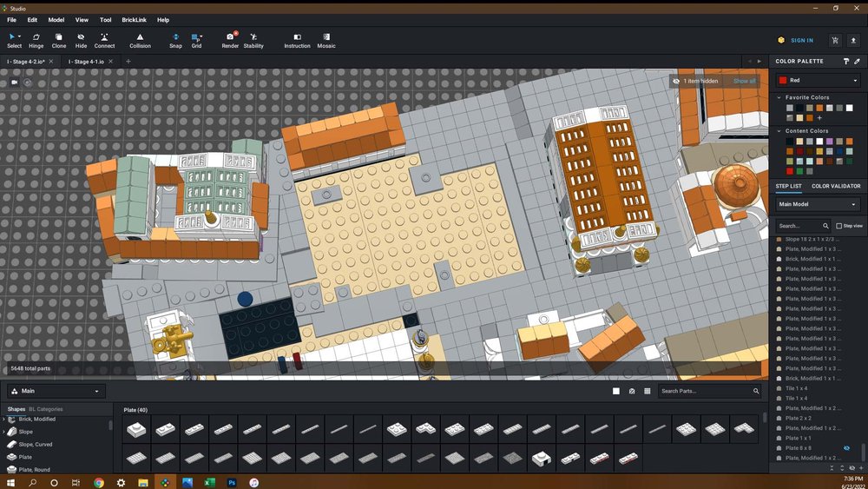868x489 pixels.
Task: Open Excel from the taskbar
Action: tap(209, 482)
